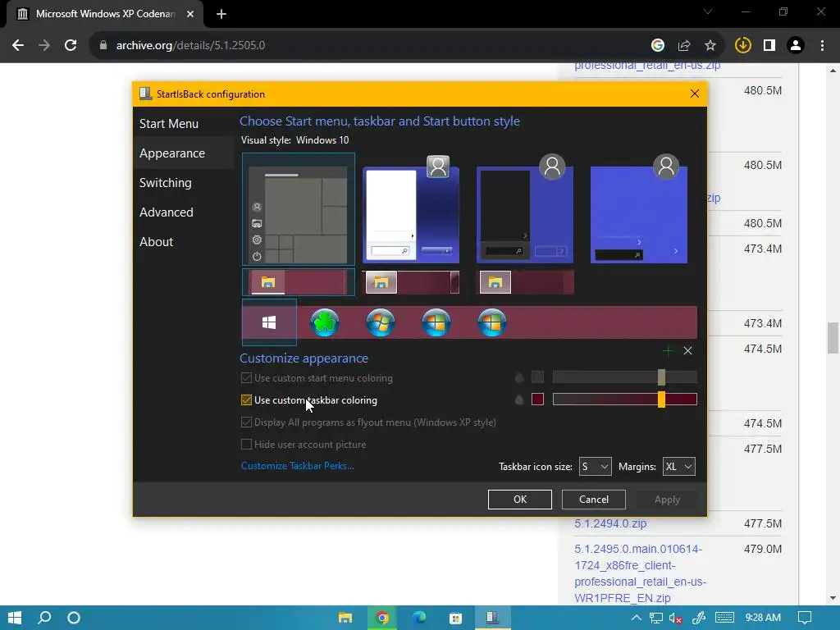Select the Microsoft Windows XP browser tab
Screen dimensions: 840x630
click(x=105, y=14)
